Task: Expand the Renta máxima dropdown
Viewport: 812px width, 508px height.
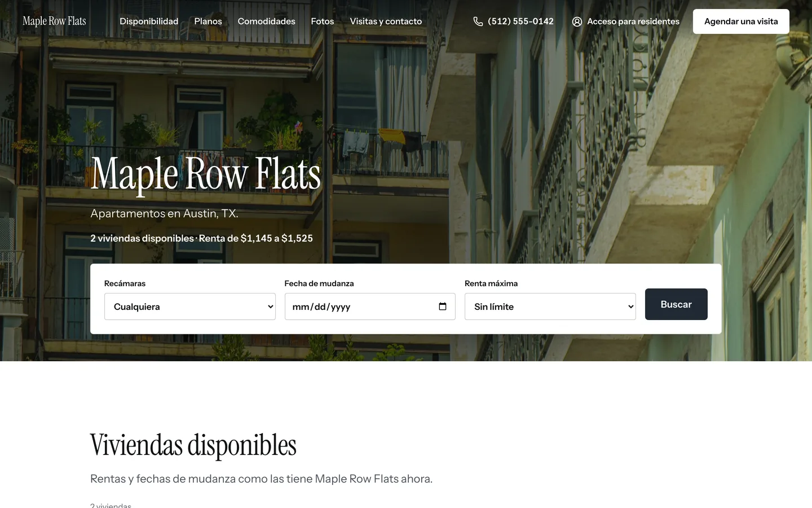Action: click(x=550, y=306)
